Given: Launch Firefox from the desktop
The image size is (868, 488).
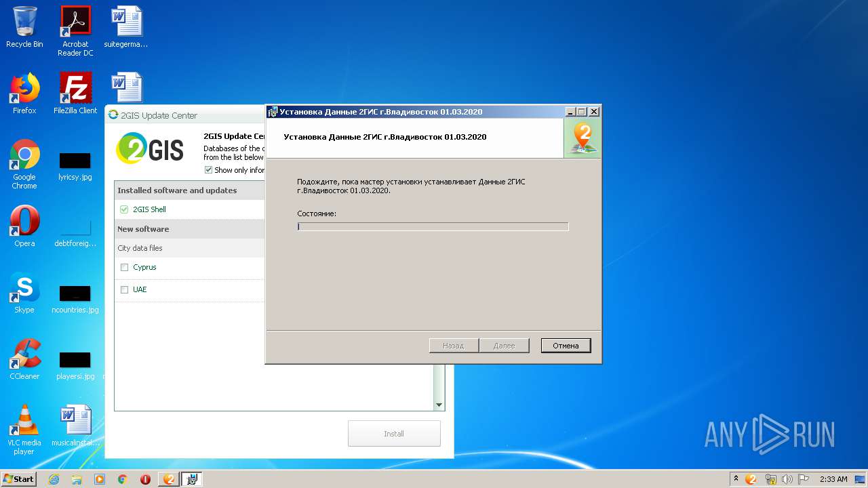Looking at the screenshot, I should [x=24, y=94].
